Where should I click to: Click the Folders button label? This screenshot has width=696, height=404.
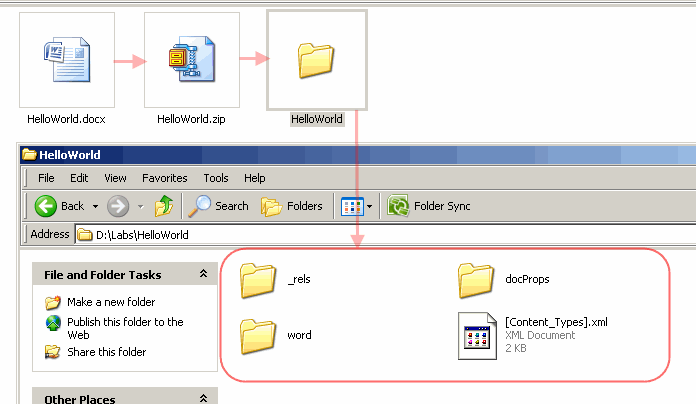click(304, 206)
